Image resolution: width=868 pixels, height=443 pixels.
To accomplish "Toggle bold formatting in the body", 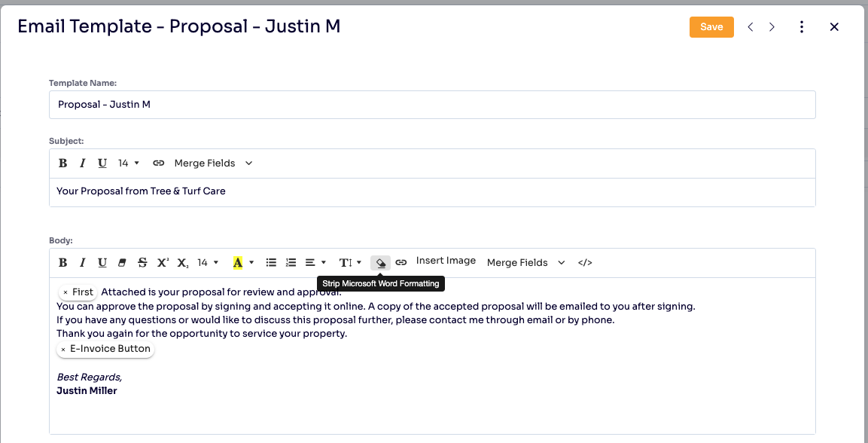I will [x=62, y=262].
